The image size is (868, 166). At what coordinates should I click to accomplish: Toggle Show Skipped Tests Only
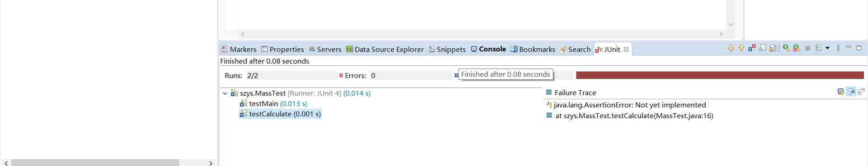tap(762, 48)
